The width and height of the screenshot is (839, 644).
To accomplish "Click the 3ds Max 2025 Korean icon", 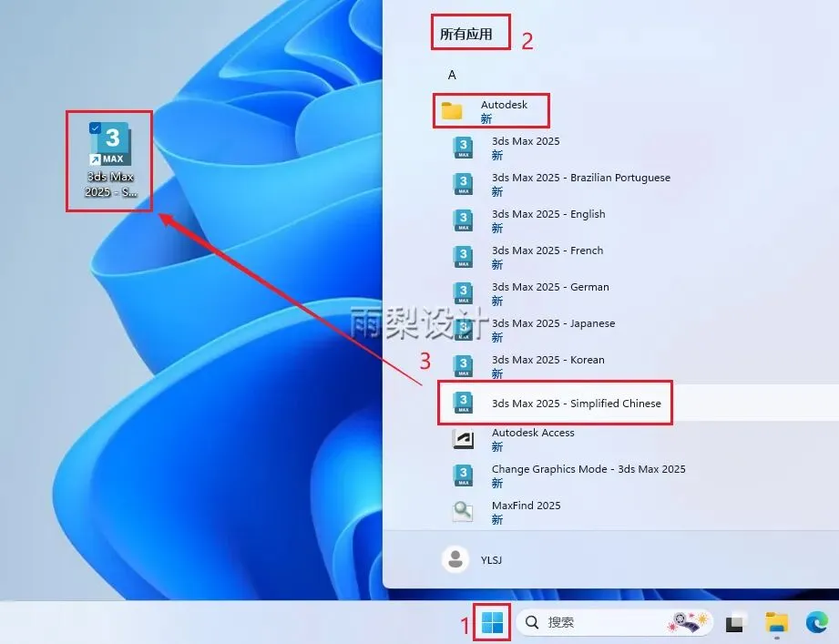I will (463, 366).
